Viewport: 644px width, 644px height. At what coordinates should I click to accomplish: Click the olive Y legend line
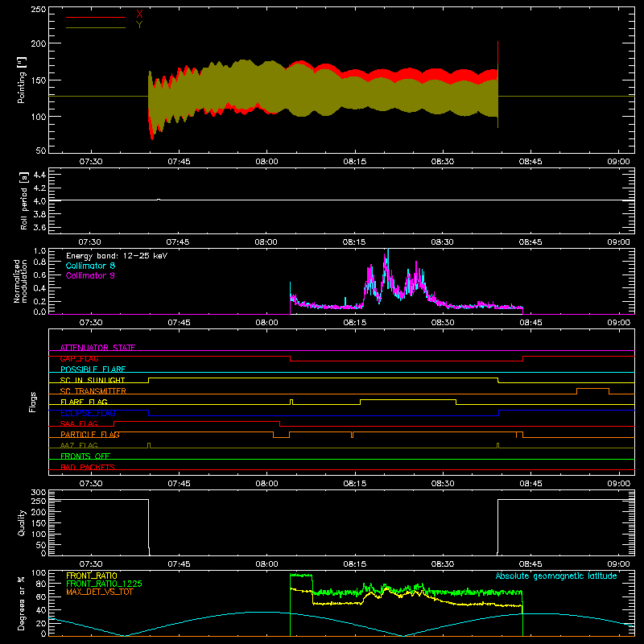96,28
